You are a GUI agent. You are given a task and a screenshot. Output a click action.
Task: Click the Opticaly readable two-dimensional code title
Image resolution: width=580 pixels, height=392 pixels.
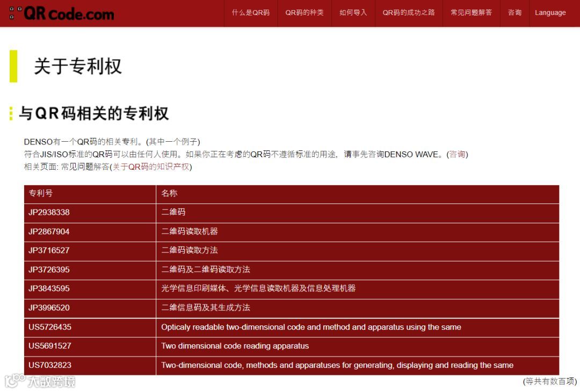tap(311, 327)
